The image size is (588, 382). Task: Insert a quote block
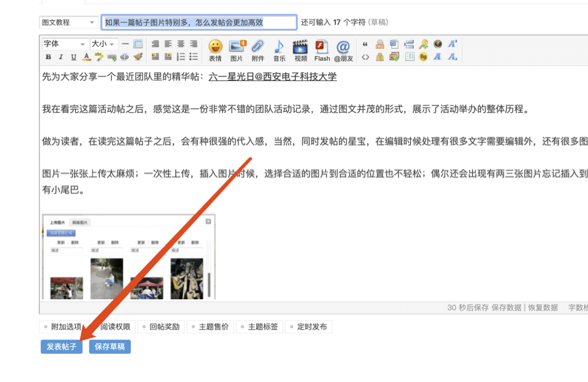point(365,44)
